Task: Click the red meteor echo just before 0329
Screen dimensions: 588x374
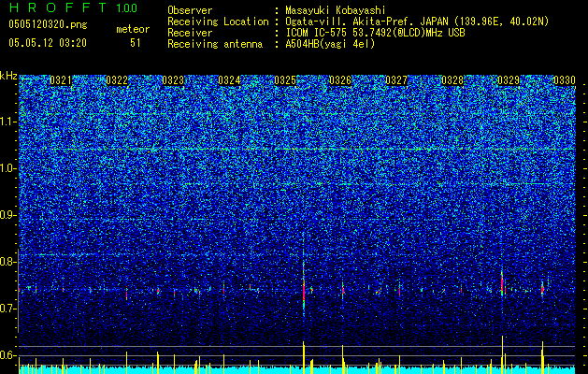Action: coord(502,281)
